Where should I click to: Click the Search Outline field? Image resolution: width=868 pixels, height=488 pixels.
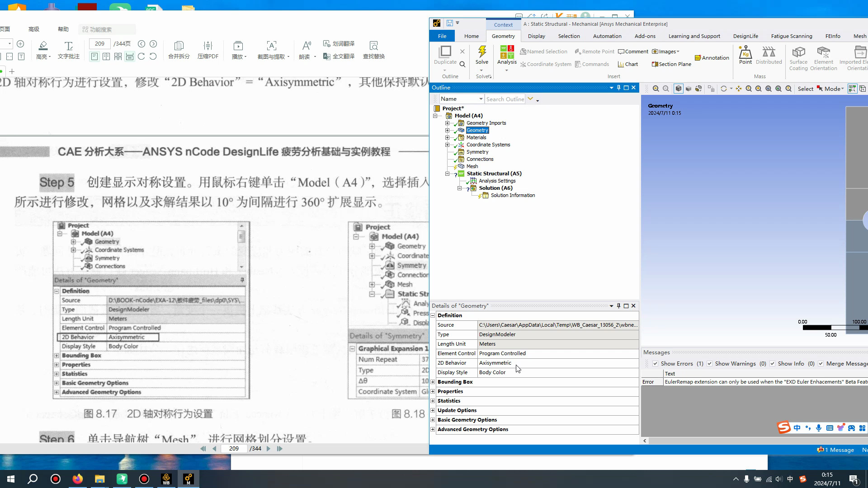[505, 99]
